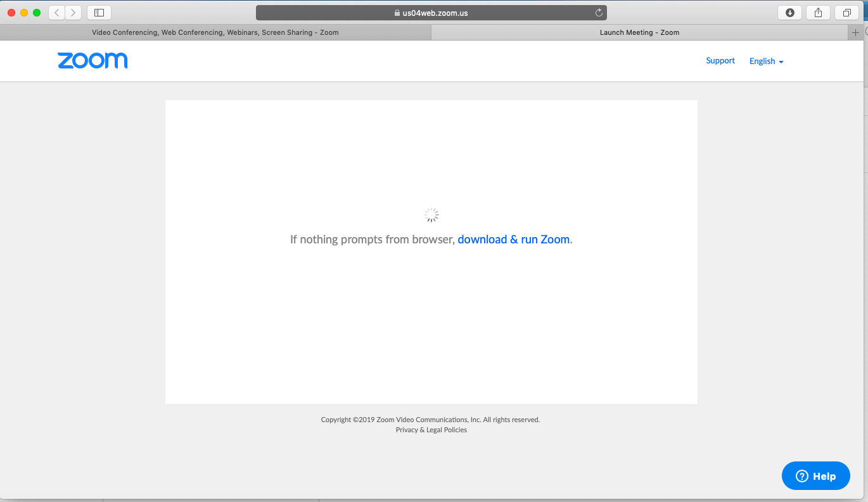Open the Support link
Image resolution: width=868 pixels, height=502 pixels.
[x=720, y=61]
